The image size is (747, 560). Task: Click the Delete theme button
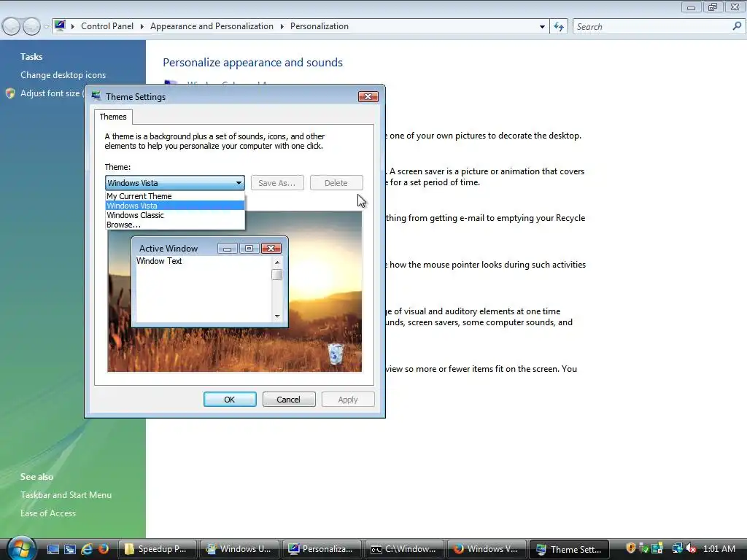(x=336, y=183)
